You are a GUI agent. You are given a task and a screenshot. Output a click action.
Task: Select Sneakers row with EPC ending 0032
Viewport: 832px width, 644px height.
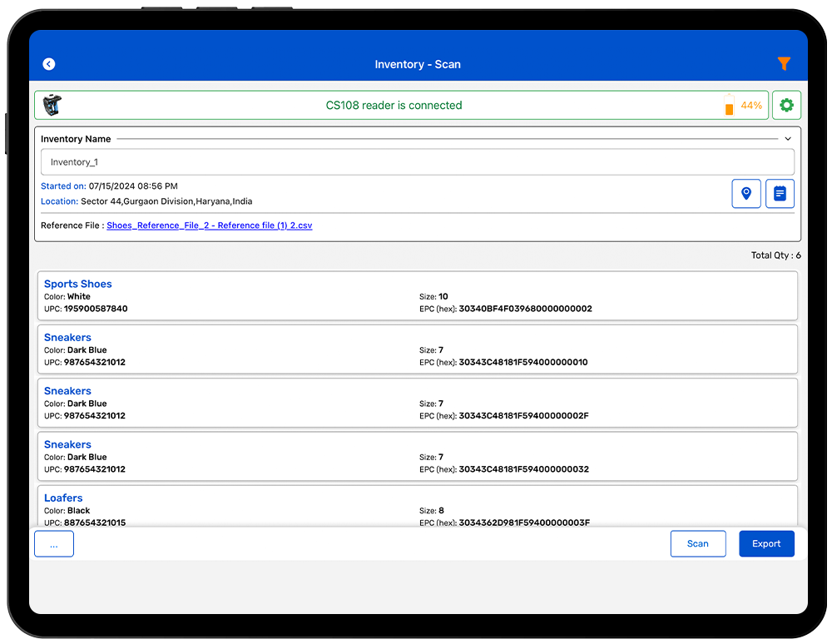pyautogui.click(x=417, y=457)
